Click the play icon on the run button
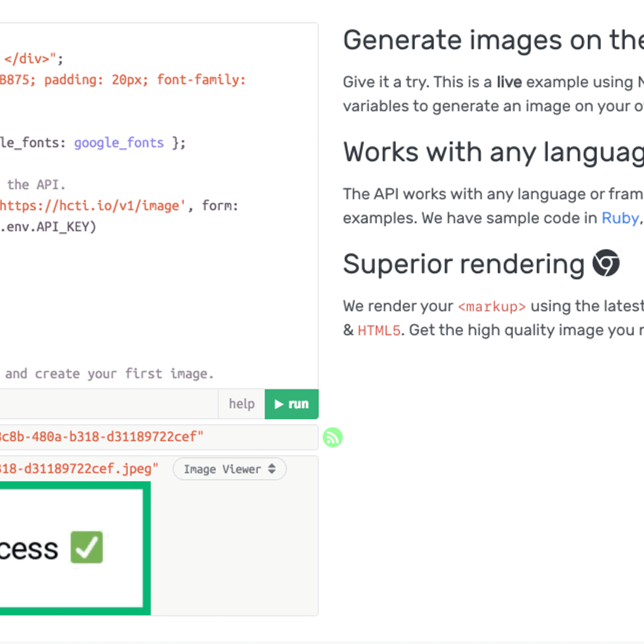Image resolution: width=644 pixels, height=644 pixels. pyautogui.click(x=279, y=404)
